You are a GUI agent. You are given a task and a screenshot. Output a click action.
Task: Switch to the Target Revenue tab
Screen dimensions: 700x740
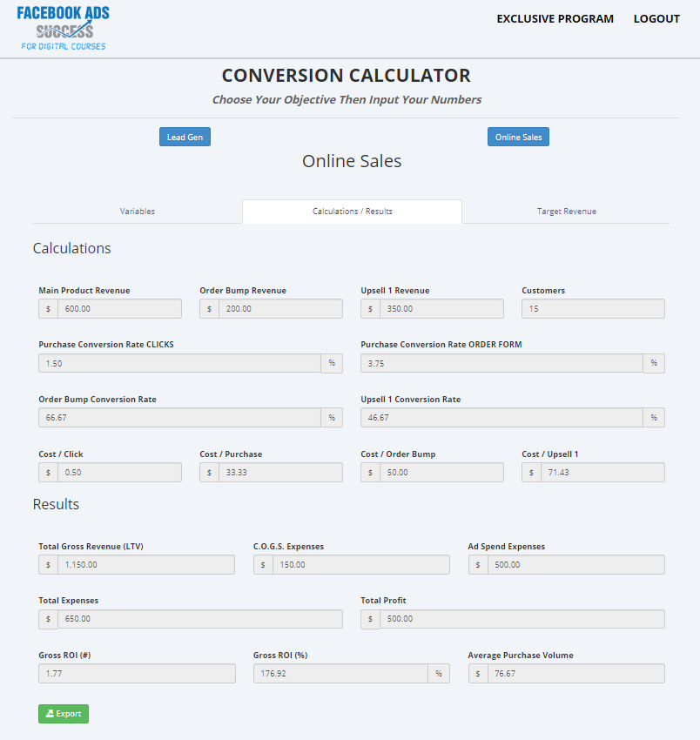click(566, 212)
